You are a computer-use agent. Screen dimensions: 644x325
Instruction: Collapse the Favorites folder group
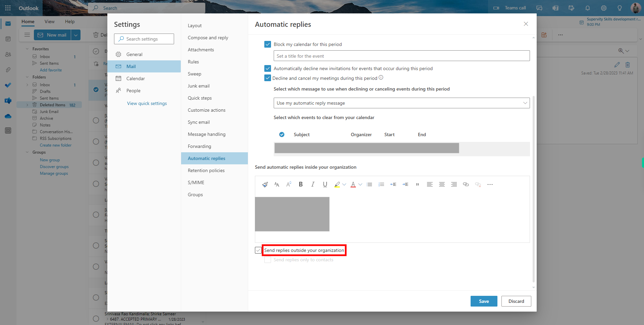tap(27, 49)
